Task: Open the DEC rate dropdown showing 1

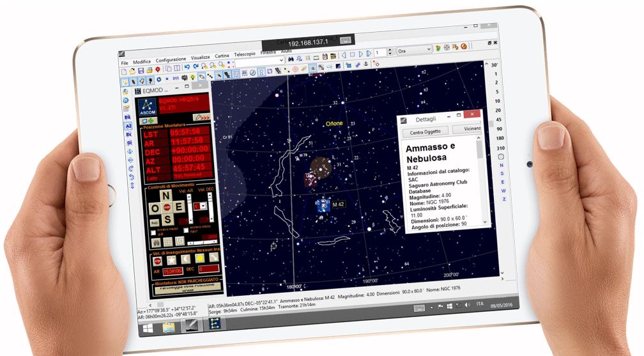Action: 205,206
